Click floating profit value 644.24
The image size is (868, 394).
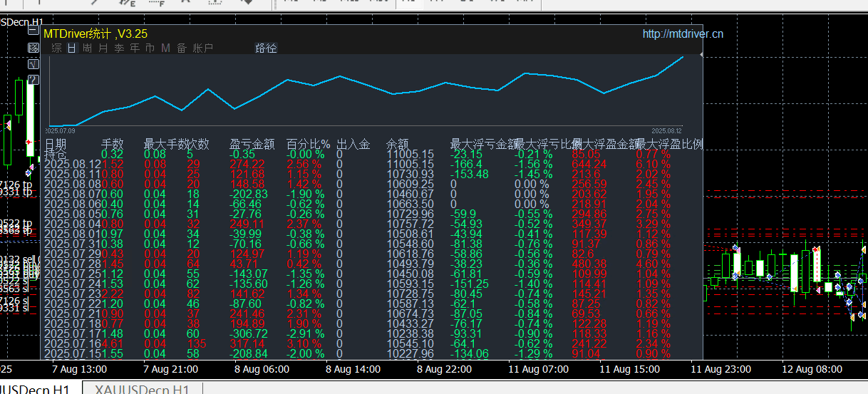click(x=590, y=164)
